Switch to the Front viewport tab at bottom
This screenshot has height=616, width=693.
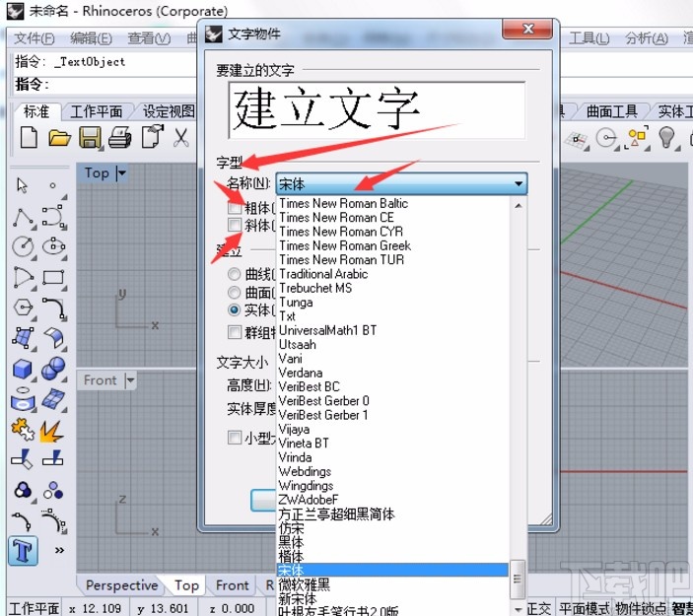click(x=232, y=585)
